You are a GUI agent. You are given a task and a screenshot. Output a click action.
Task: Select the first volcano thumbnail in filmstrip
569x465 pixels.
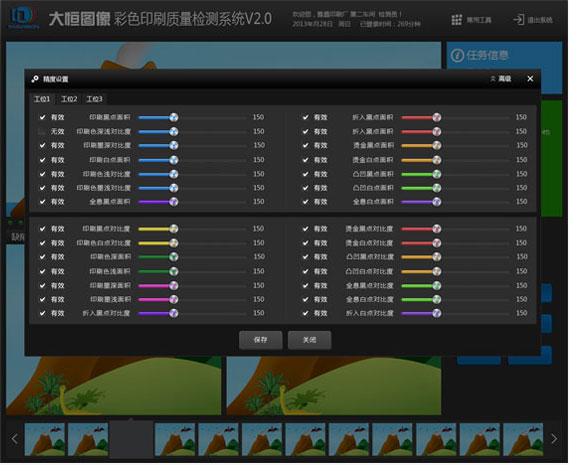(45, 439)
